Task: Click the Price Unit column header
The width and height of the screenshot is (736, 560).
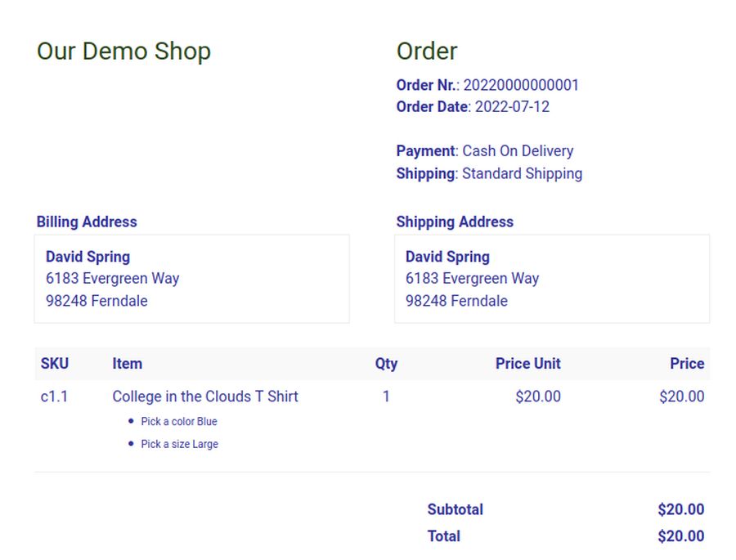Action: click(527, 364)
